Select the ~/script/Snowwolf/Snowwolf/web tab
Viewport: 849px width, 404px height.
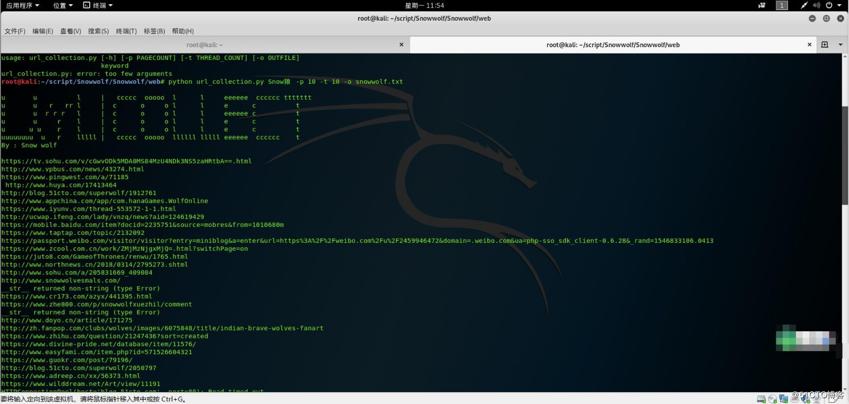(x=613, y=45)
